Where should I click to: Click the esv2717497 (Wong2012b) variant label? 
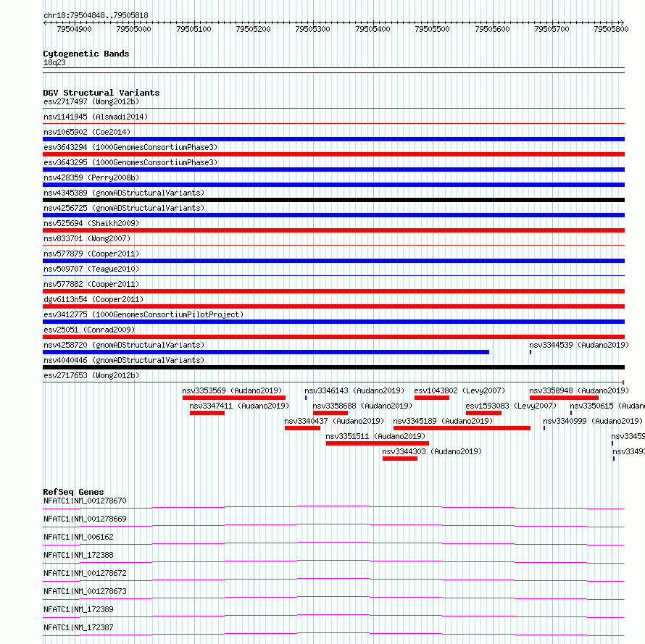[x=91, y=101]
